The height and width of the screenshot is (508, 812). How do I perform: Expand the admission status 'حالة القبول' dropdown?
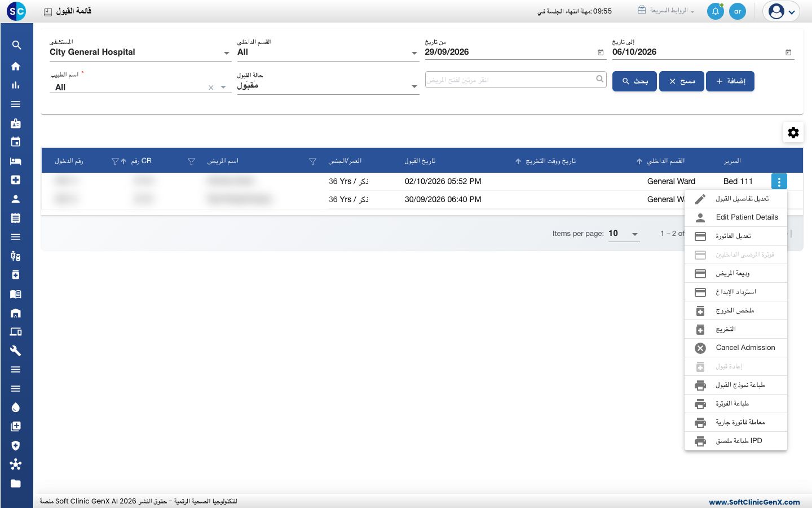tap(414, 86)
